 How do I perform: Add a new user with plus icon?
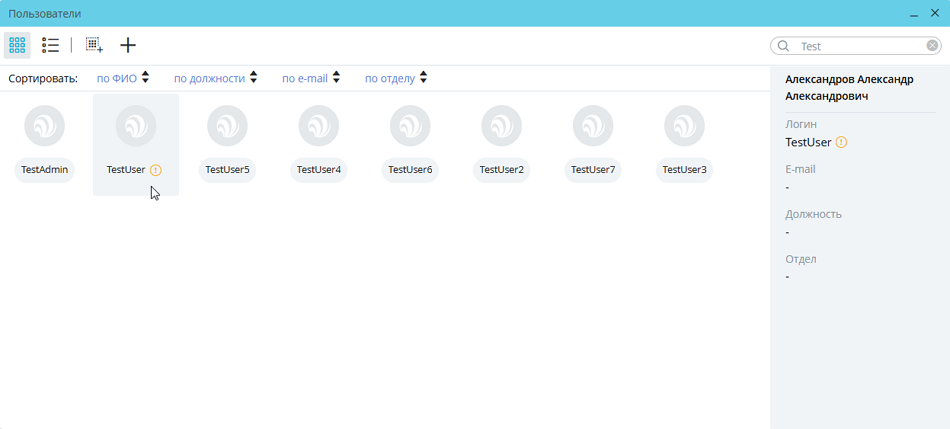point(128,45)
